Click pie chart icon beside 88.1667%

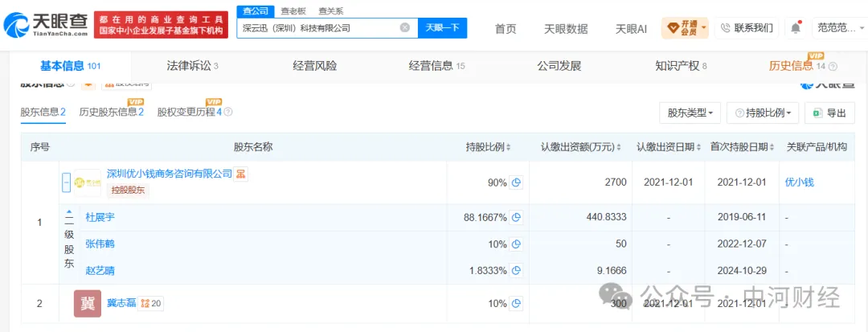click(517, 218)
